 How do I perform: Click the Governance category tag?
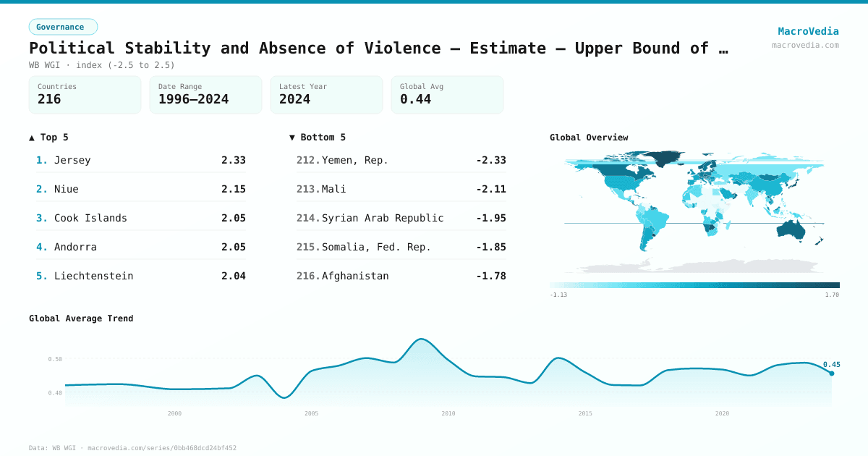(x=63, y=27)
